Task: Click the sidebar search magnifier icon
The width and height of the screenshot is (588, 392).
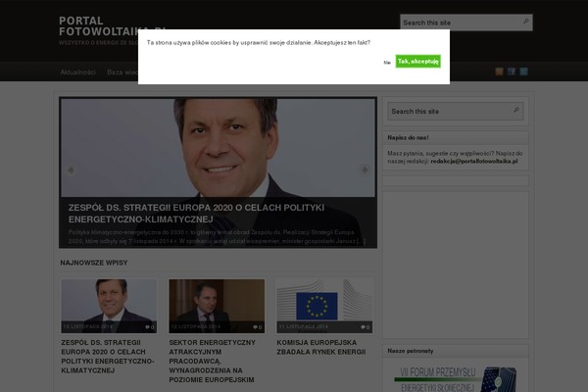Action: (x=516, y=110)
